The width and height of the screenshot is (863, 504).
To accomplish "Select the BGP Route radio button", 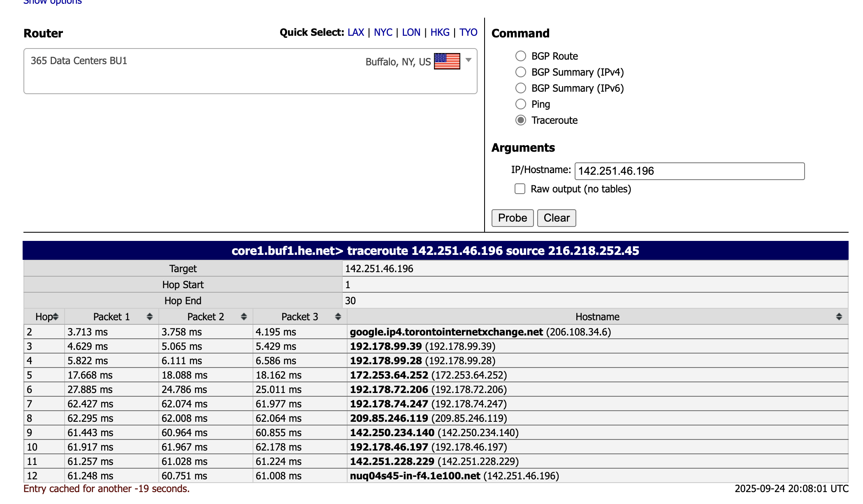I will [521, 56].
